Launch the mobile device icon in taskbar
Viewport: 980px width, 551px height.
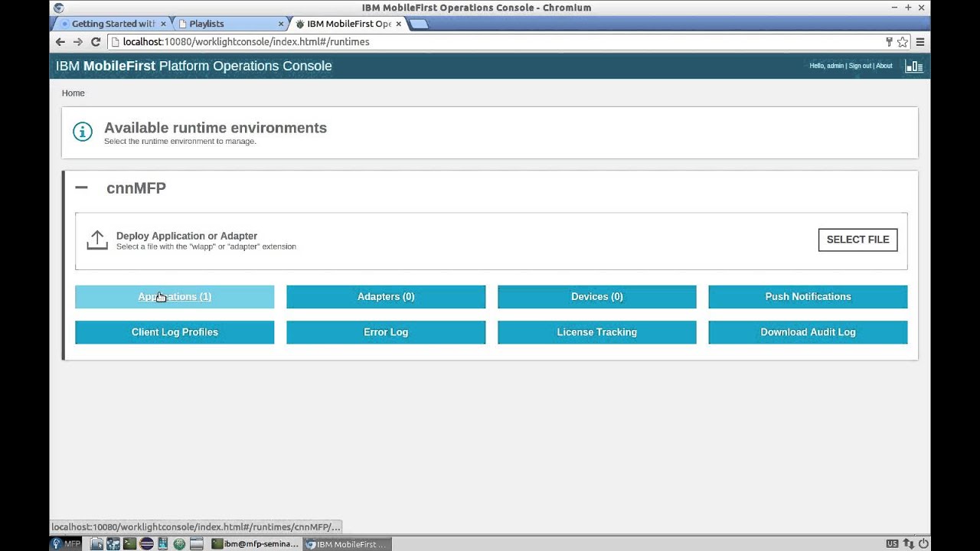tap(163, 544)
